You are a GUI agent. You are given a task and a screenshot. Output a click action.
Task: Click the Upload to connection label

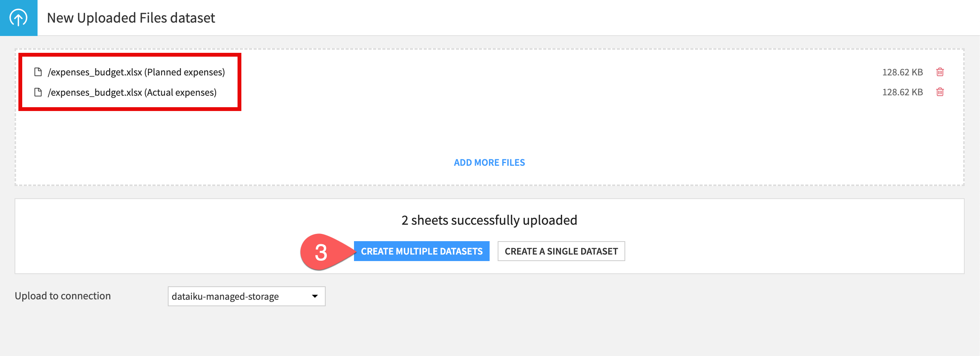[62, 296]
